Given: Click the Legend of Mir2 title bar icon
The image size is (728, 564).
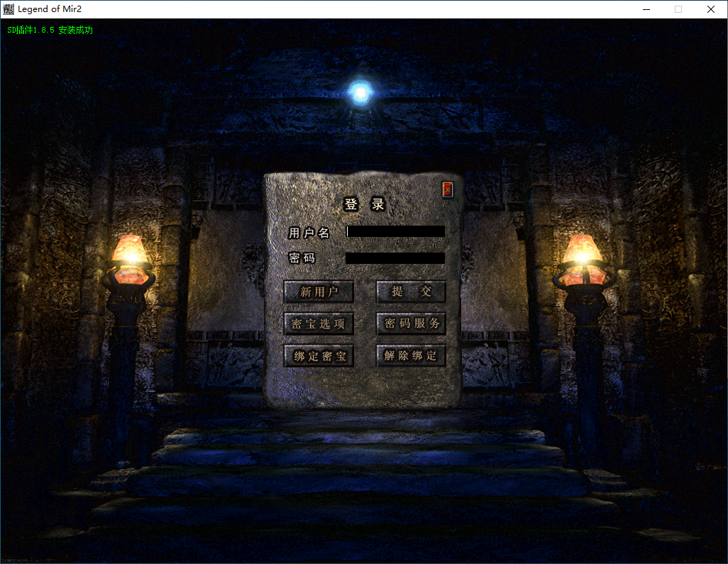Looking at the screenshot, I should [x=9, y=9].
